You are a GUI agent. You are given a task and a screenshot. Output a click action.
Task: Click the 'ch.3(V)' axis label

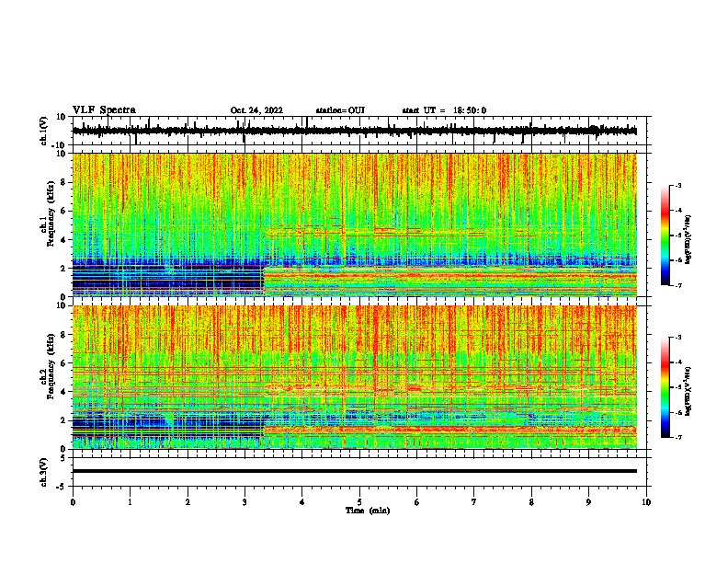click(x=44, y=472)
